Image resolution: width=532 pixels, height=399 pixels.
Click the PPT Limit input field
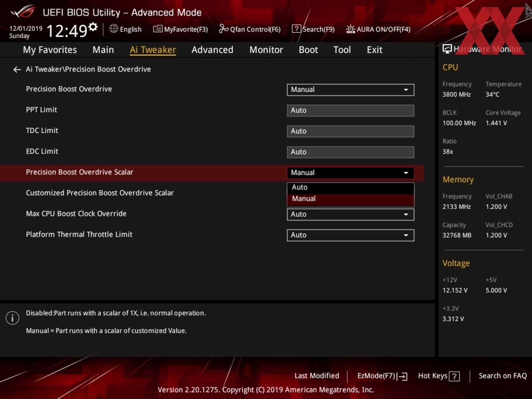350,110
